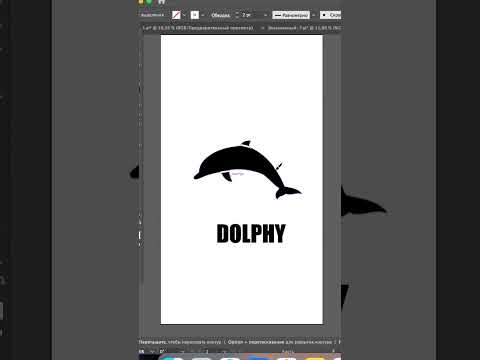Expand the zoom level dropdown in status bar

click(x=153, y=351)
